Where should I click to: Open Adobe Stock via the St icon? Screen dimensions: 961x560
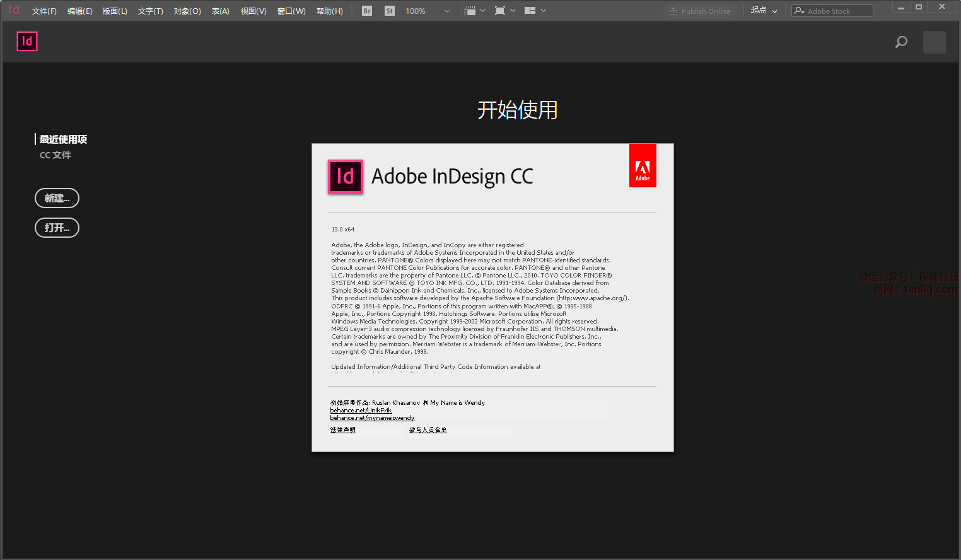[x=390, y=11]
